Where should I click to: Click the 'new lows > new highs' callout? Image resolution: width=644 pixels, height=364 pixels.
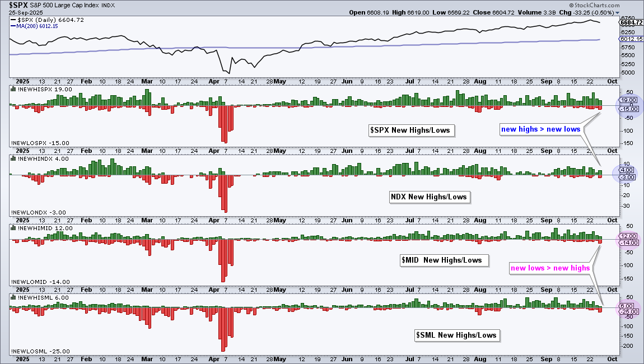click(x=550, y=268)
